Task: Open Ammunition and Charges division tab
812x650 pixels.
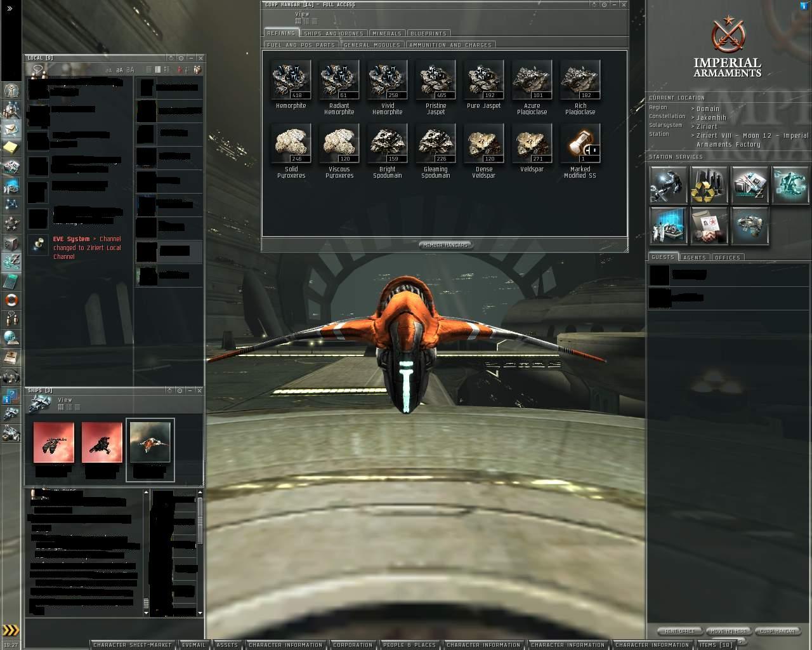Action: (450, 45)
